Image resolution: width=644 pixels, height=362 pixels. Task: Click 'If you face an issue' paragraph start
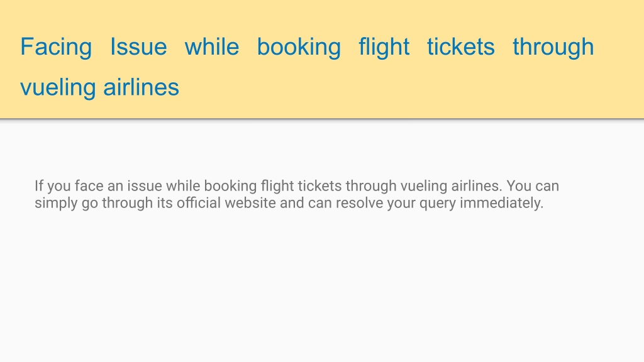97,186
